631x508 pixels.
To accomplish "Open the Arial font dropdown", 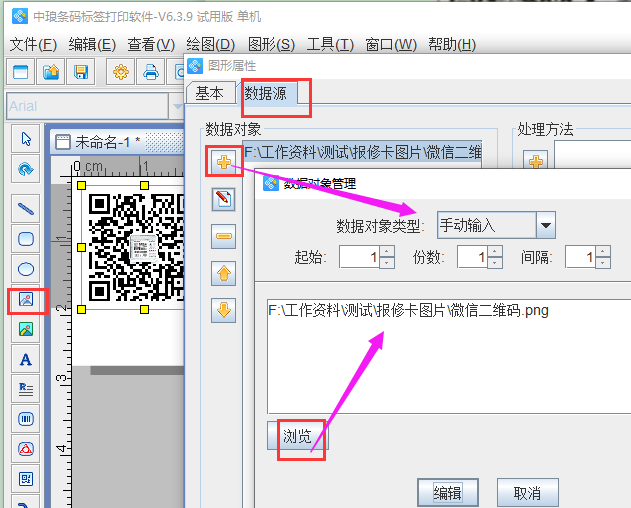I will pos(178,105).
